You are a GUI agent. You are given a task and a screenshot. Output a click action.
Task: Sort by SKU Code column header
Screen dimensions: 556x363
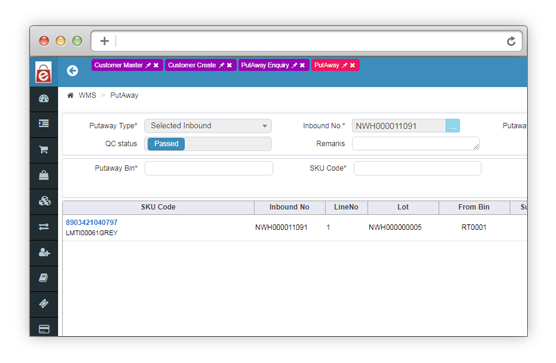tap(158, 207)
